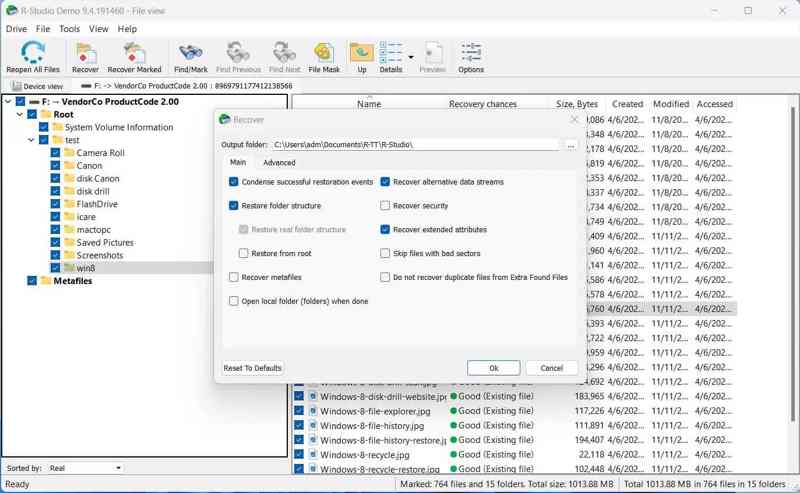Screen dimensions: 800x493
Task: Enable Recover security checkbox
Action: coord(385,206)
